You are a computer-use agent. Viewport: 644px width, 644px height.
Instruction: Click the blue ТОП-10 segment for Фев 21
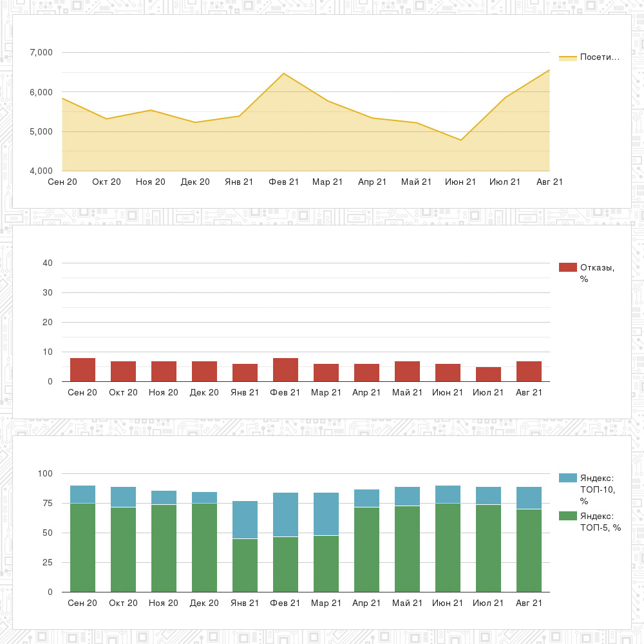pyautogui.click(x=285, y=515)
